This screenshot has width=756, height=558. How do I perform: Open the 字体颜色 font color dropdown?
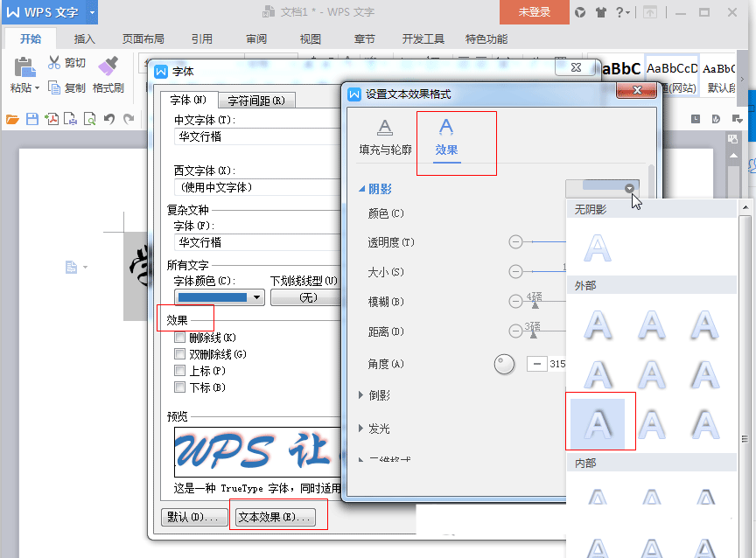click(x=257, y=297)
